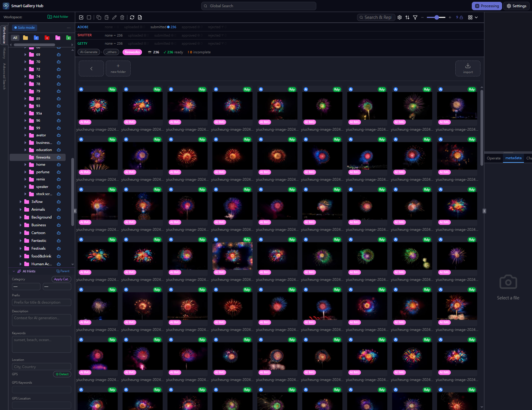This screenshot has width=532, height=410.
Task: Click the sort arrows icon
Action: pos(407,17)
